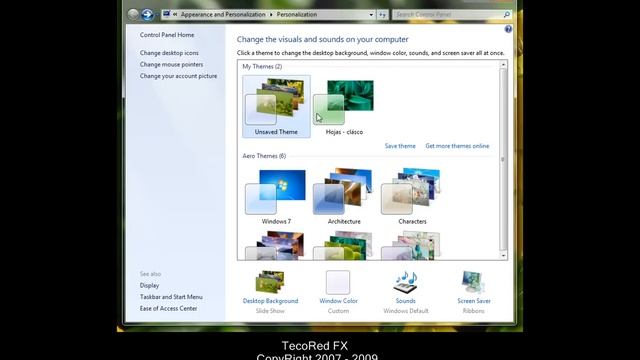
Task: Open Taskbar and Start Menu link
Action: [171, 297]
